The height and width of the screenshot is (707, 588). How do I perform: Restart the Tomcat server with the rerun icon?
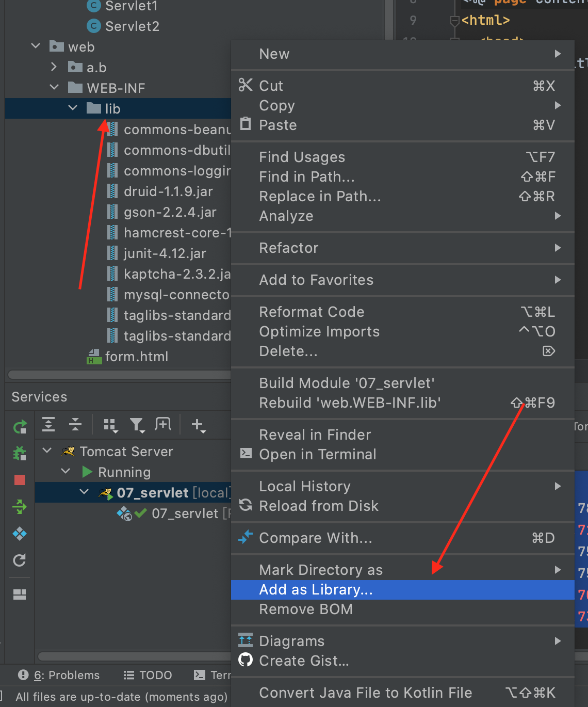pos(19,426)
